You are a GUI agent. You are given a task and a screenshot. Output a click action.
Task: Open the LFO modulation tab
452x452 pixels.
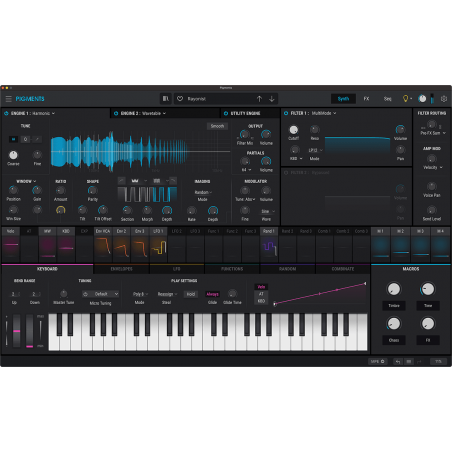pyautogui.click(x=177, y=269)
